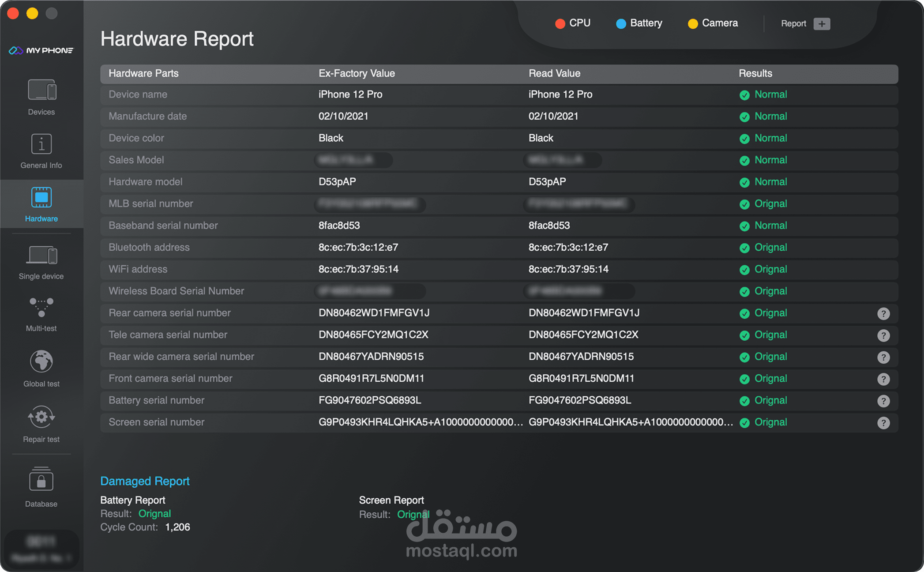Screen dimensions: 924x572
Task: Open the Multi-test icon
Action: click(41, 307)
